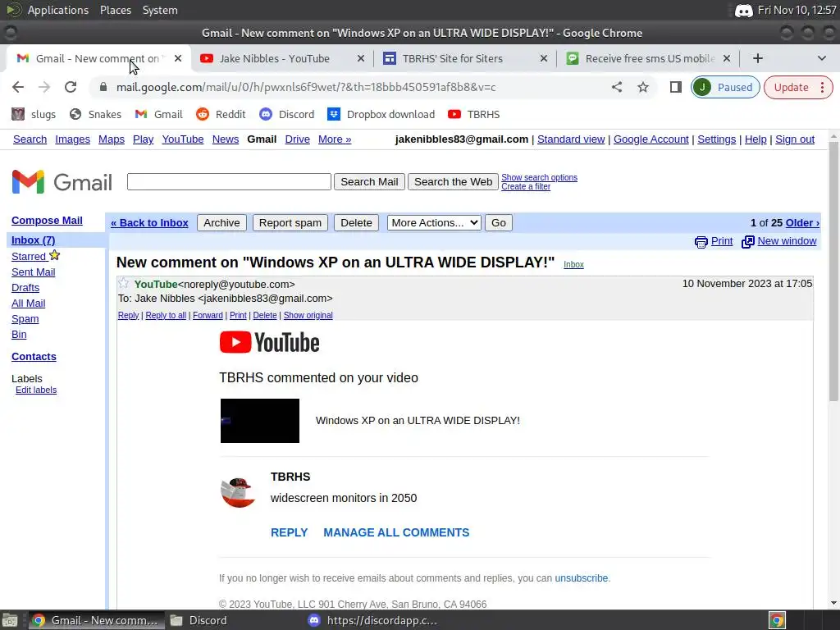The width and height of the screenshot is (840, 630).
Task: Open the slugs bookmark
Action: (34, 114)
